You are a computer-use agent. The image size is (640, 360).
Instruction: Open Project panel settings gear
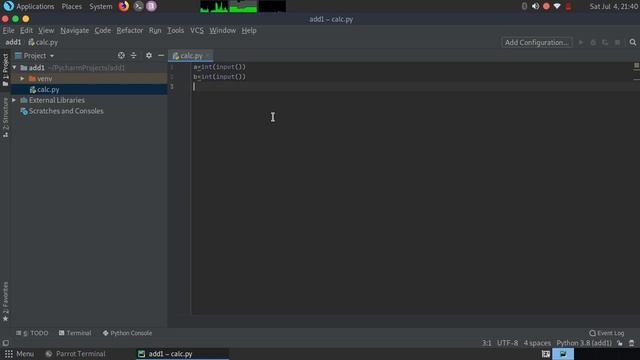pyautogui.click(x=149, y=56)
